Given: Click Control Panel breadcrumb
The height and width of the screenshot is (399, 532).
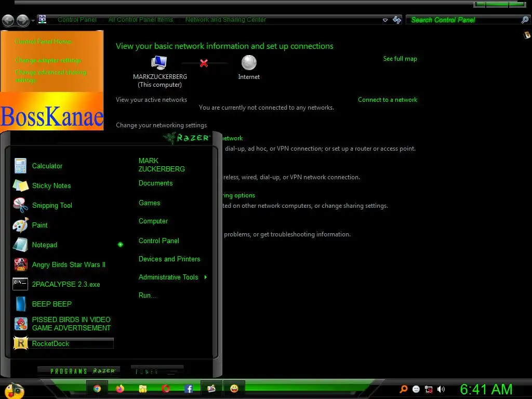Looking at the screenshot, I should [x=77, y=20].
